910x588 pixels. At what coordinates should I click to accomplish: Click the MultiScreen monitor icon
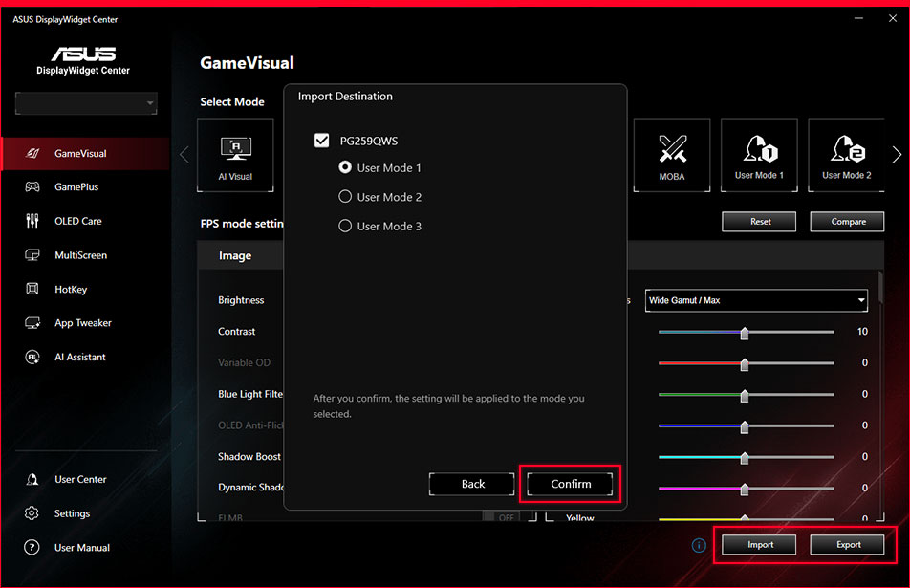[x=32, y=255]
